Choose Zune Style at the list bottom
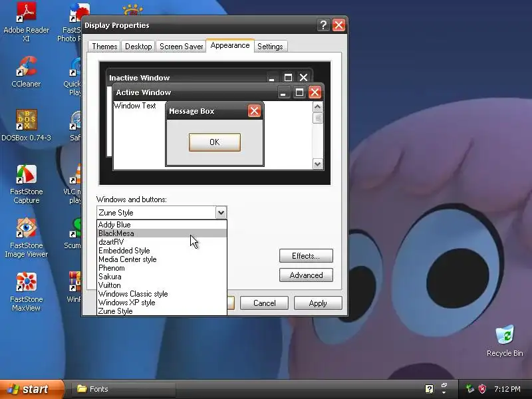This screenshot has width=532, height=399. [162, 311]
